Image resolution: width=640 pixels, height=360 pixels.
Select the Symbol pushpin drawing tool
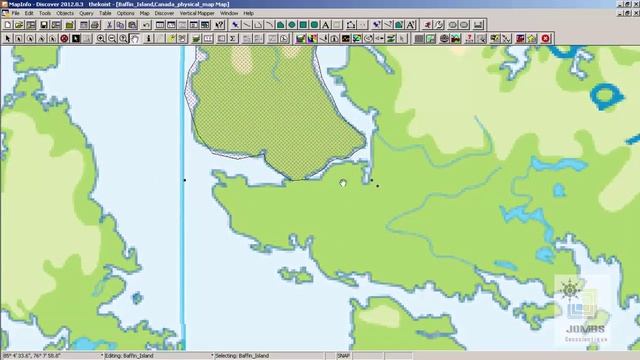(235, 25)
